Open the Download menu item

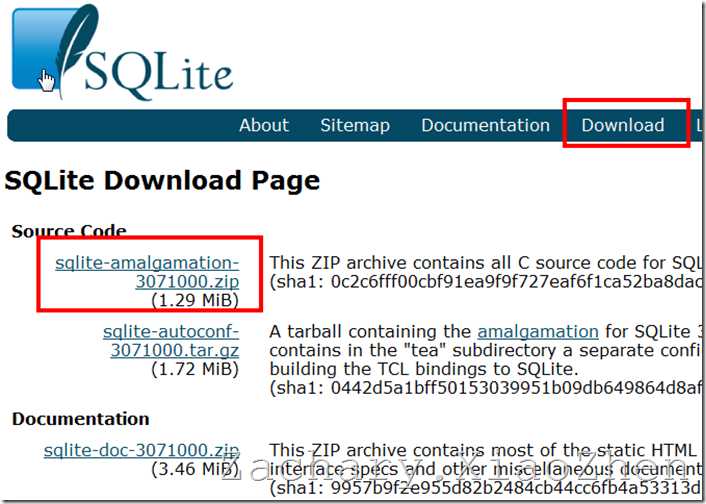point(623,125)
